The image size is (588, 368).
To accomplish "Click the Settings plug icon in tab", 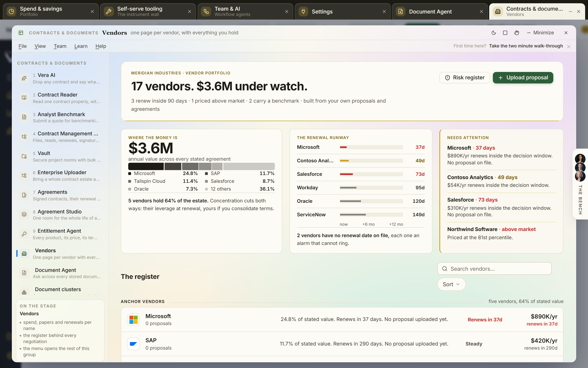I will coord(303,11).
